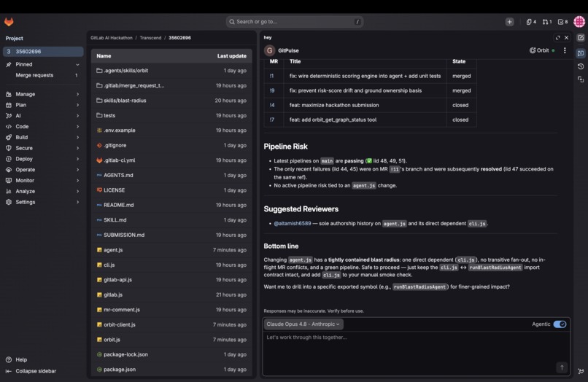588x382 pixels.
Task: Open the Claude Opus model dropdown
Action: point(303,324)
